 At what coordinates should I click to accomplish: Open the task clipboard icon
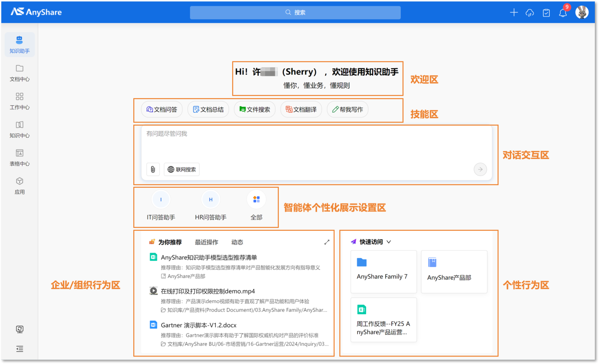(x=546, y=13)
